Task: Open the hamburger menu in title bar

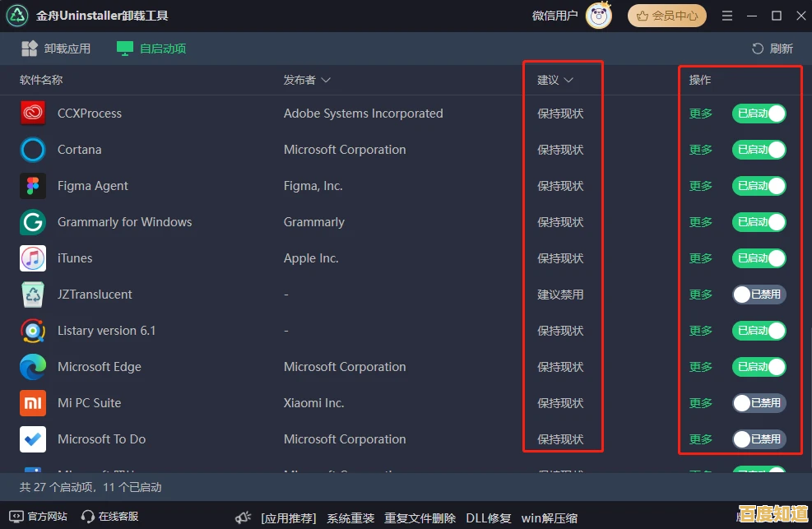Action: 727,16
